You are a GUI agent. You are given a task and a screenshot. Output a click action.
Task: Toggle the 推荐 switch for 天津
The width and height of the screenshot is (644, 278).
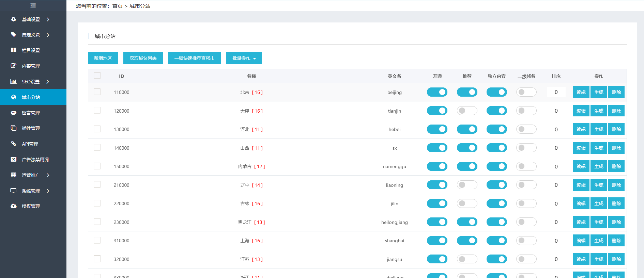tap(467, 111)
